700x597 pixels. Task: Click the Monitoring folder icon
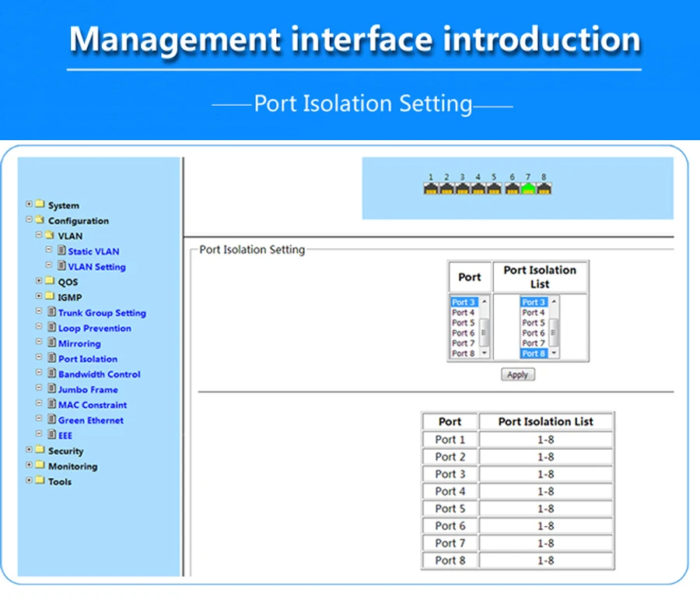pos(40,465)
